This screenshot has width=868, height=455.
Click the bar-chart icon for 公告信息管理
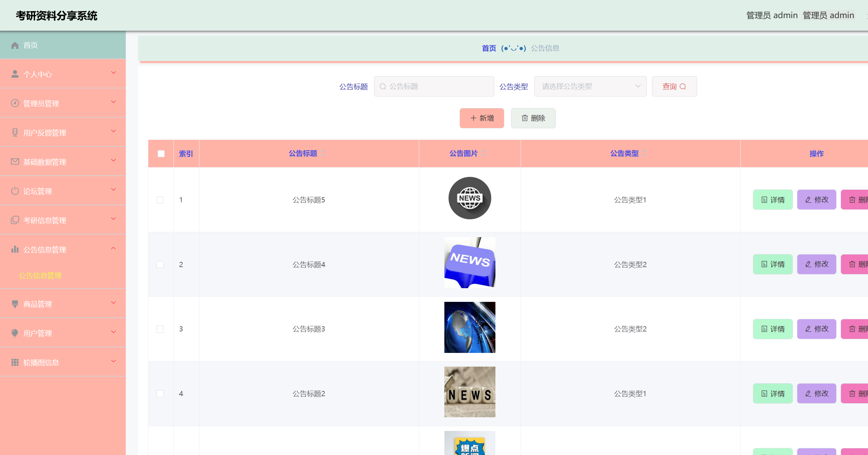click(x=15, y=249)
